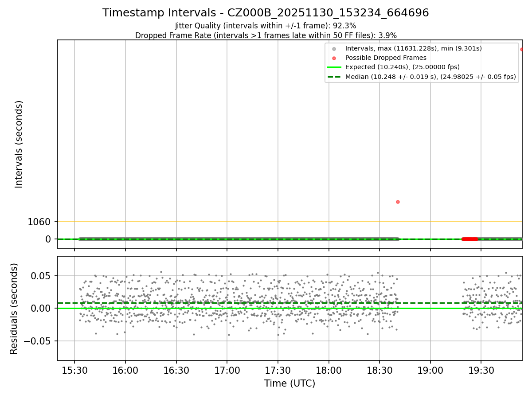Screen dimensions: 532x399
Task: Click the residuals tick label '0.00'
Action: point(42,308)
